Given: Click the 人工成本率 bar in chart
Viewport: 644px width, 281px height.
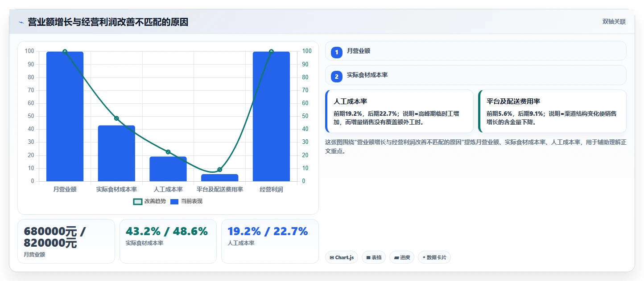Looking at the screenshot, I should [x=168, y=169].
